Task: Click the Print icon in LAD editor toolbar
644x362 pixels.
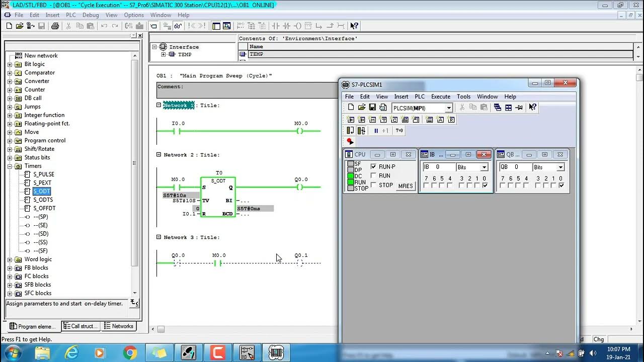Action: 55,26
